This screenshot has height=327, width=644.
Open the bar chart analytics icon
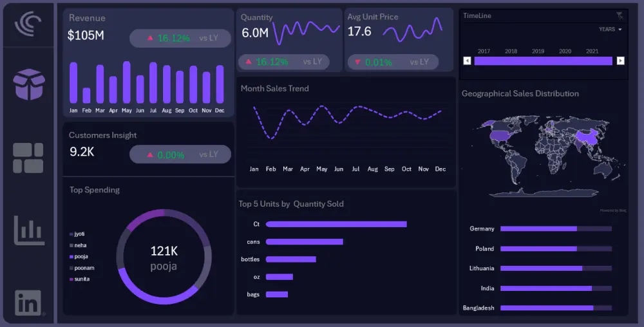(29, 230)
